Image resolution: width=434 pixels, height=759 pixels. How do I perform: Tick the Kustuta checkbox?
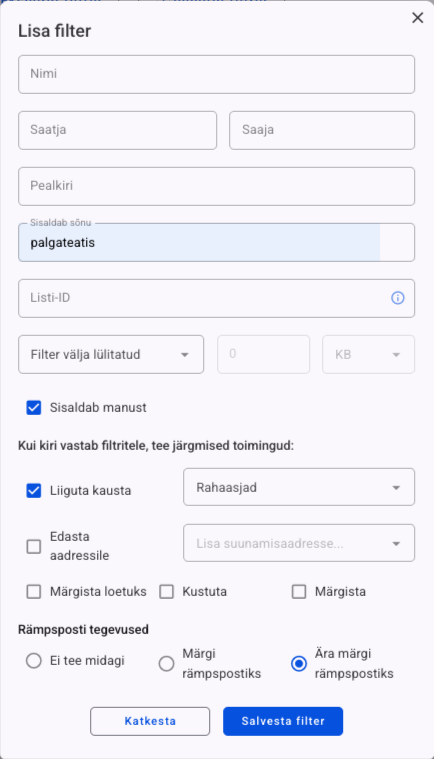pos(166,592)
